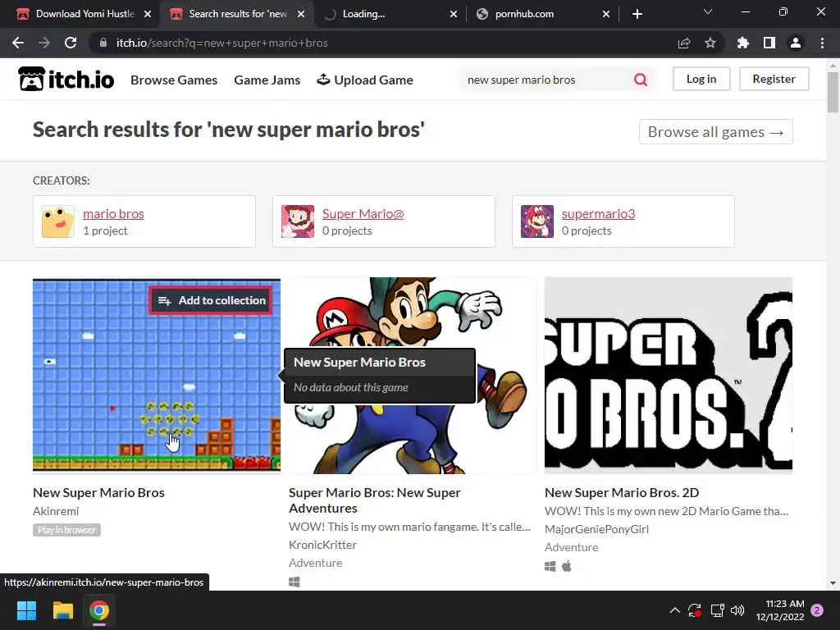Click Browse all games button

[x=715, y=132]
